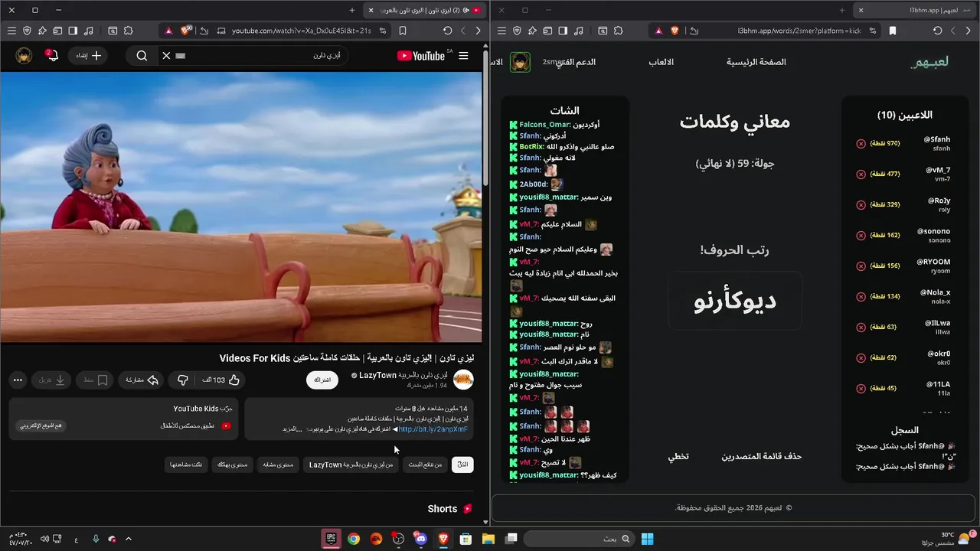Show hidden system tray icons

tap(129, 539)
